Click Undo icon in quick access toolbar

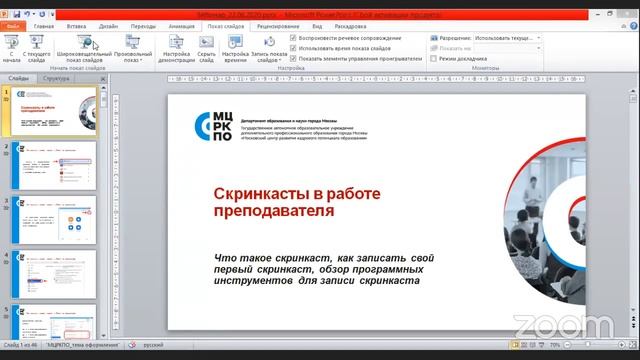pos(27,14)
